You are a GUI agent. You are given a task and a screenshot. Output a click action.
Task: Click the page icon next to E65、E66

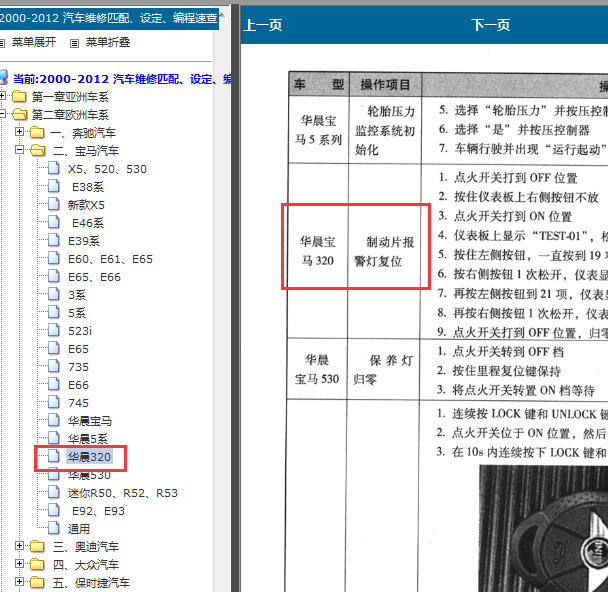(54, 276)
